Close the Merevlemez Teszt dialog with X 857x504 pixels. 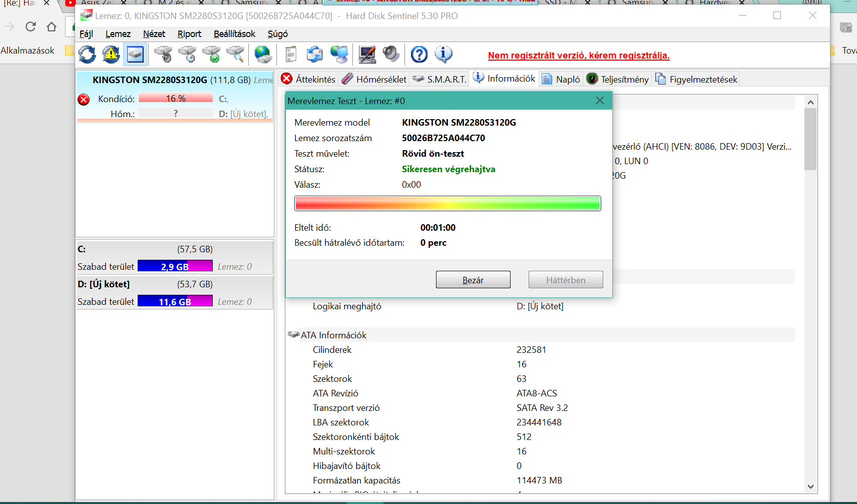click(600, 101)
